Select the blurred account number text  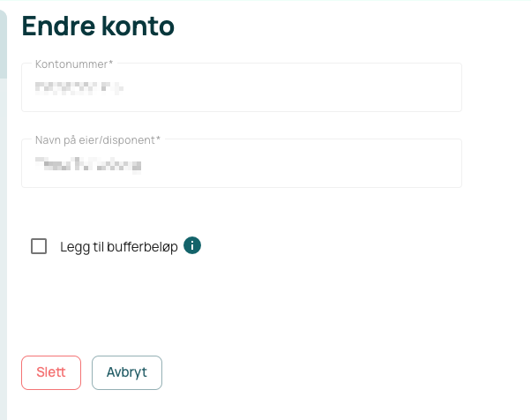tap(79, 88)
